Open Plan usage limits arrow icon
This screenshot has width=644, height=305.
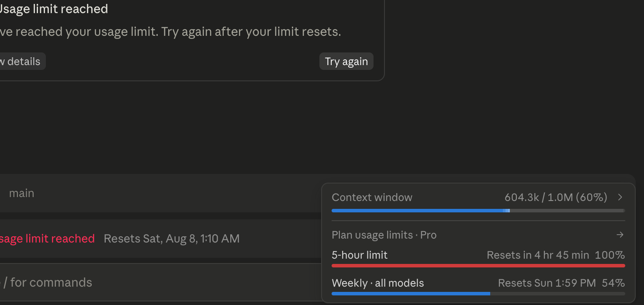click(x=620, y=235)
